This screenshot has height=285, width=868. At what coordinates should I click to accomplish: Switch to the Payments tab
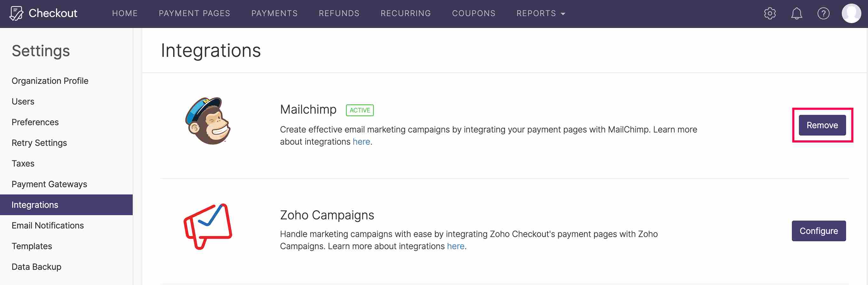274,13
